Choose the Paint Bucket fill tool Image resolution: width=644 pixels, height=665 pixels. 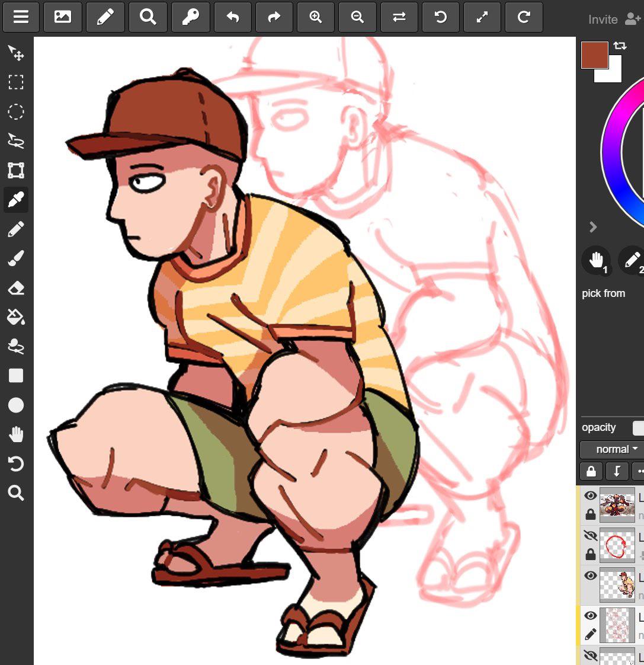pos(16,317)
